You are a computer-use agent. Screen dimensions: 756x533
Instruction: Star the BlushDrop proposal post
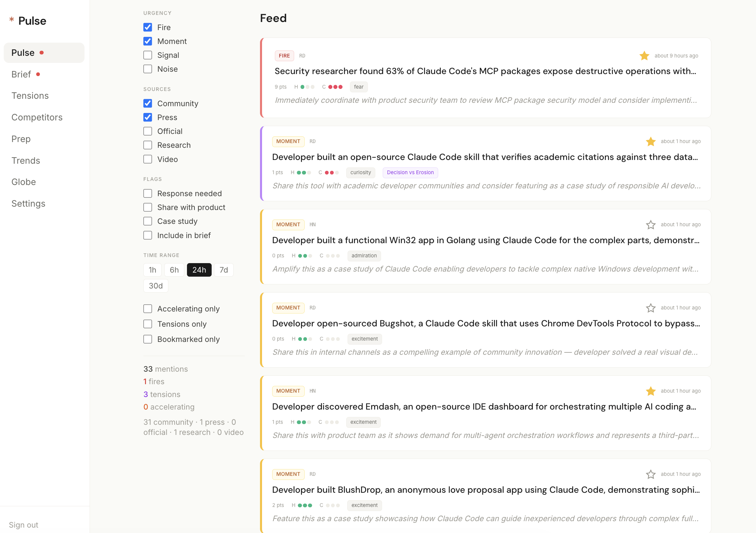pos(651,474)
